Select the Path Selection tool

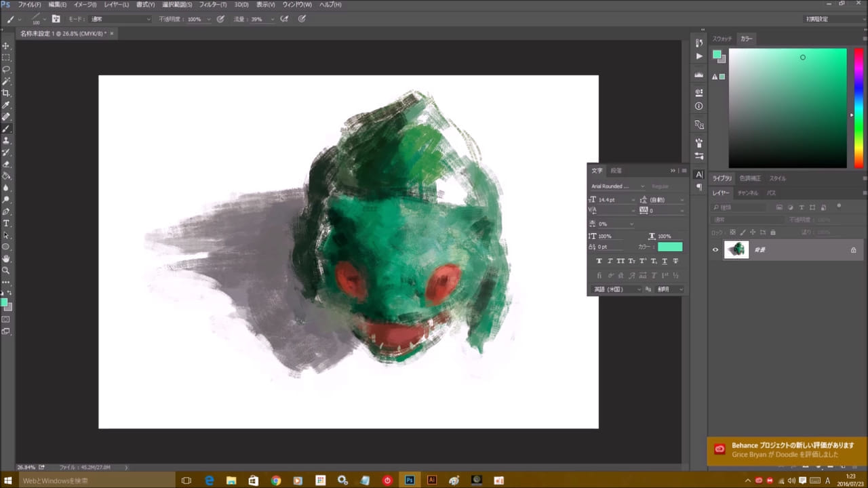point(6,235)
